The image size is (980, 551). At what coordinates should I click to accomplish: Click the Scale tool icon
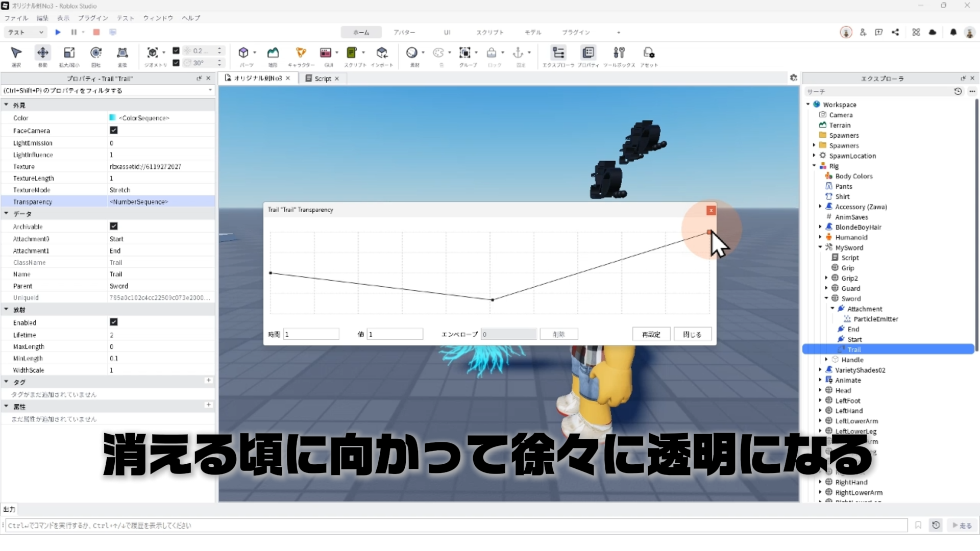click(69, 53)
